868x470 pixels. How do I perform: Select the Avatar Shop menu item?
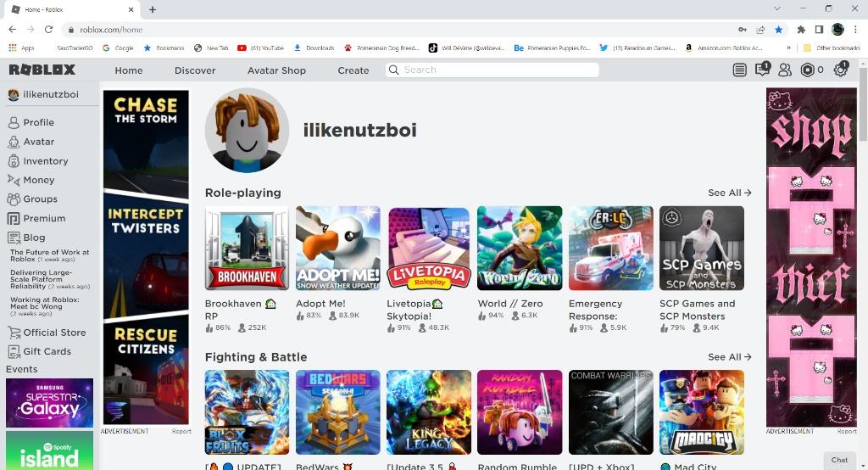277,70
